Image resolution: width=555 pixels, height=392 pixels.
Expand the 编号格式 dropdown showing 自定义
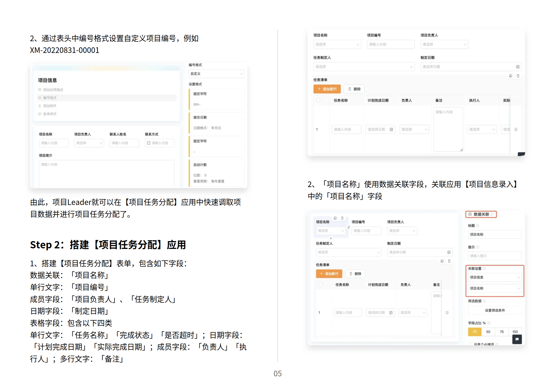pos(216,74)
